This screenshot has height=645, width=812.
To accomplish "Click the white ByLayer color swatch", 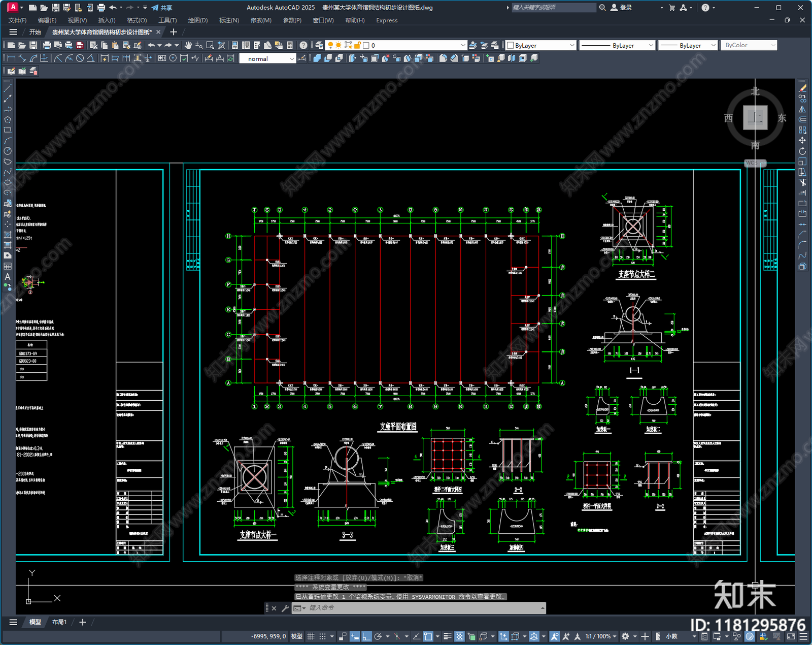I will click(511, 45).
